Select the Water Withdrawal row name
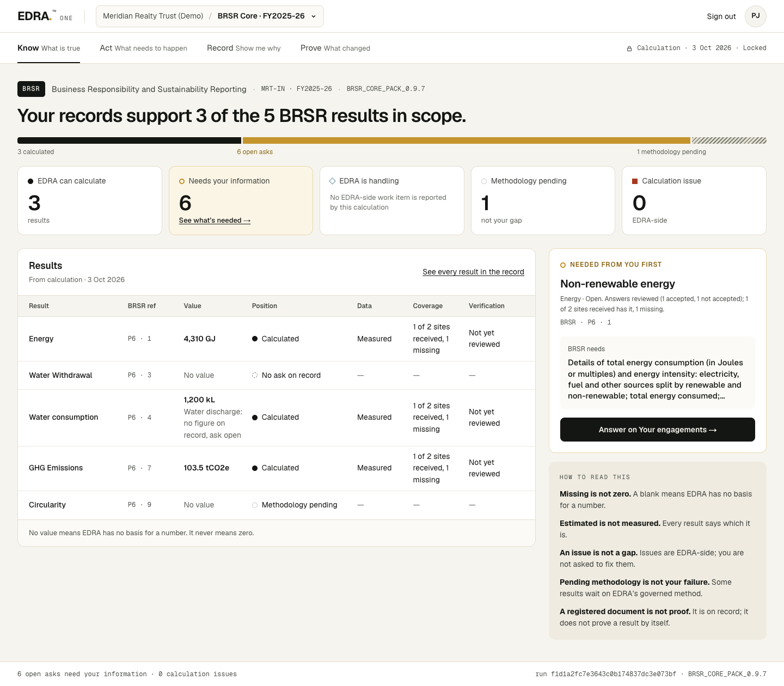This screenshot has height=686, width=784. pyautogui.click(x=60, y=375)
